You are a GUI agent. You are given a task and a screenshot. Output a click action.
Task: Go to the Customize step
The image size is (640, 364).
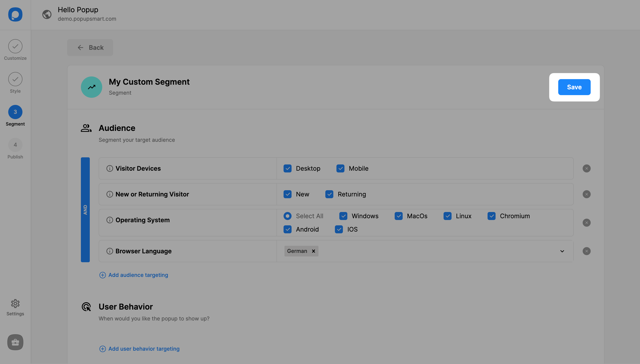[x=15, y=46]
